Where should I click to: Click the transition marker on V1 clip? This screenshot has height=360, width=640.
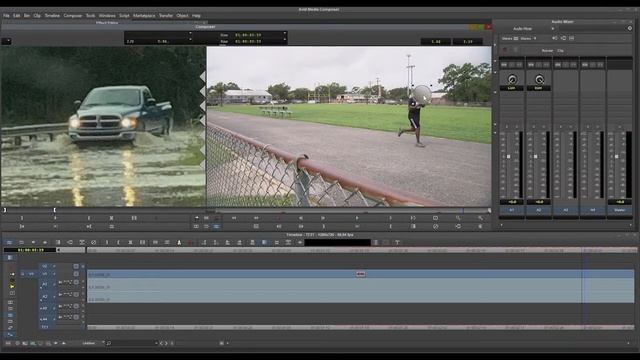[x=360, y=274]
